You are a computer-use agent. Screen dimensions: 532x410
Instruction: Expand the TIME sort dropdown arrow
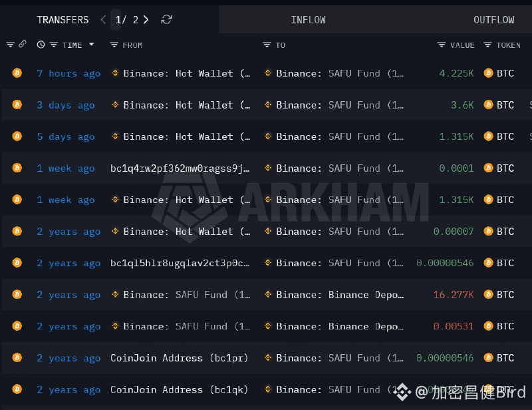tap(91, 45)
